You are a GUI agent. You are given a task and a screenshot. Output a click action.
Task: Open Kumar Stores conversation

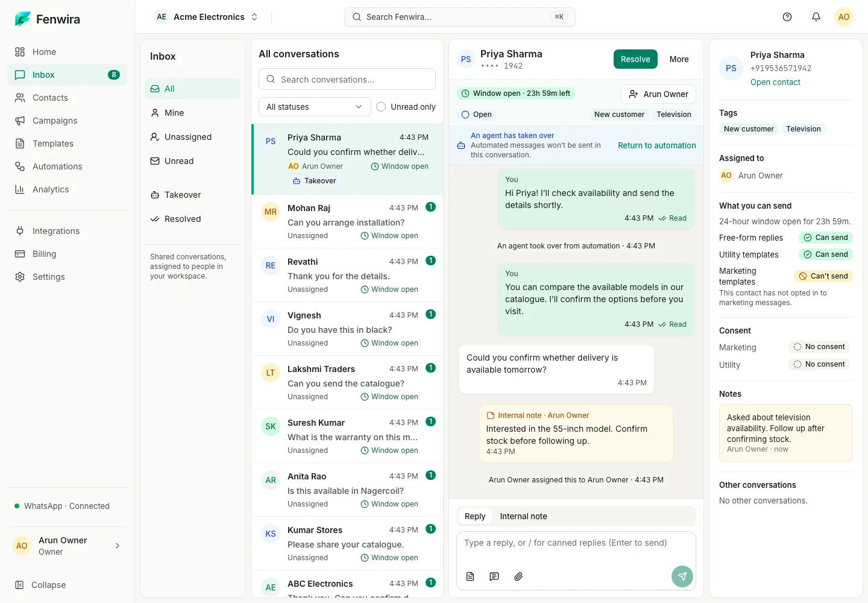point(347,543)
